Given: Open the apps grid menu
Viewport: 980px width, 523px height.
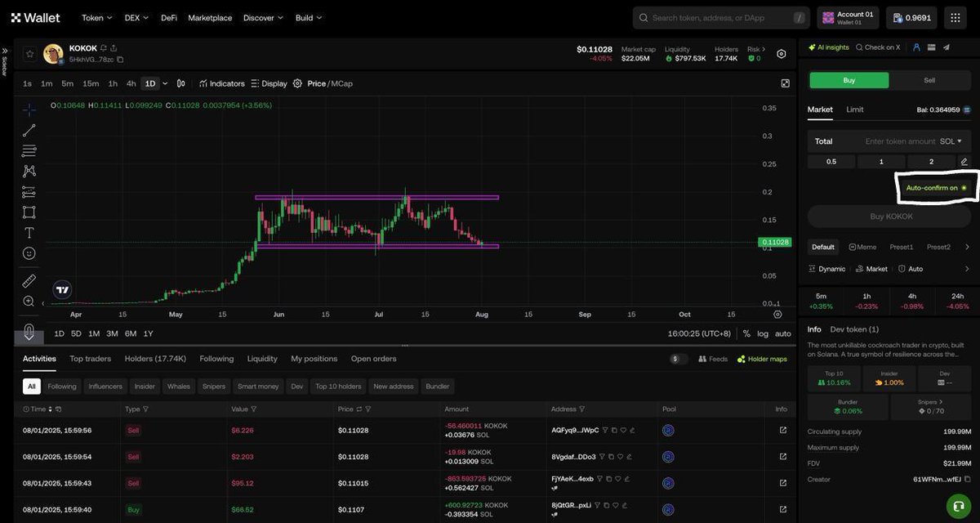Looking at the screenshot, I should [956, 17].
